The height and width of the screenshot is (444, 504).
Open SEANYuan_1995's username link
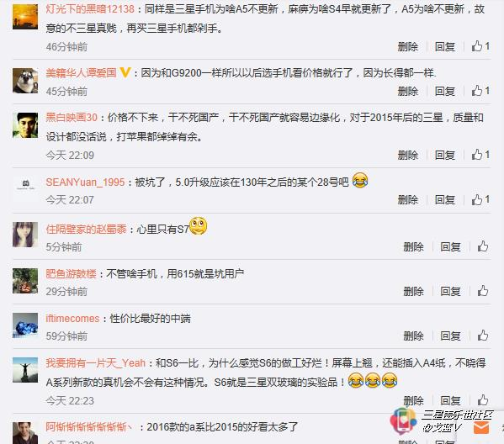85,182
